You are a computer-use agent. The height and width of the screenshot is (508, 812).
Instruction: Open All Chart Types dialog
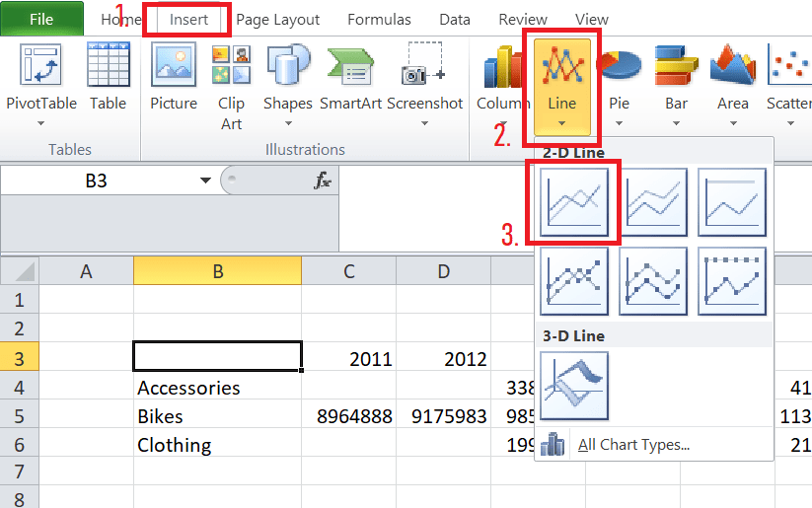[633, 445]
